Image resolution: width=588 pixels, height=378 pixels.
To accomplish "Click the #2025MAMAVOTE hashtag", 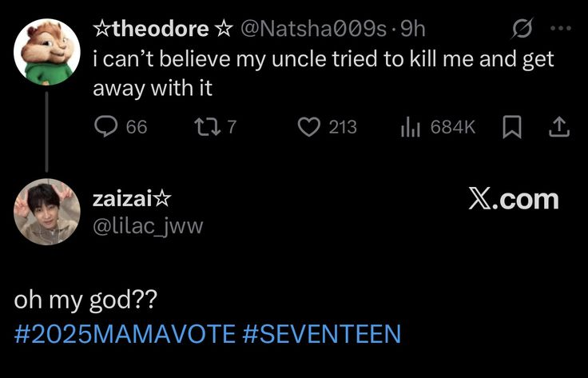I will coord(125,333).
